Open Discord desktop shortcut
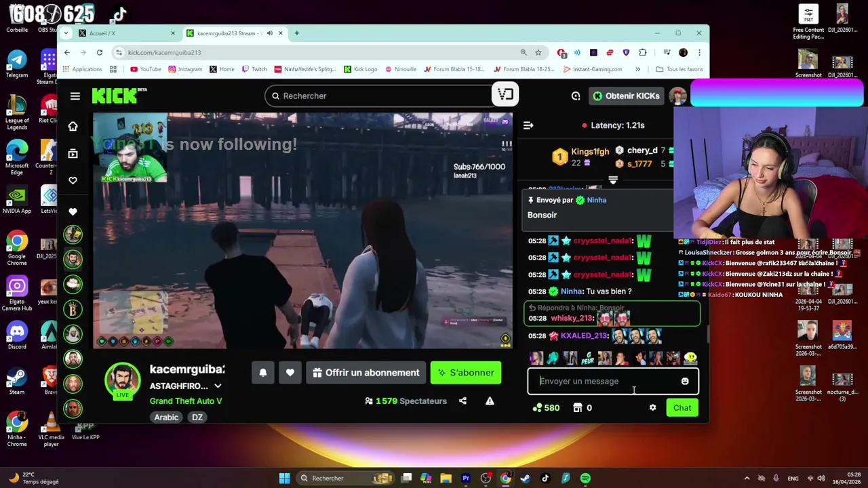Viewport: 868px width, 488px height. coord(17,336)
